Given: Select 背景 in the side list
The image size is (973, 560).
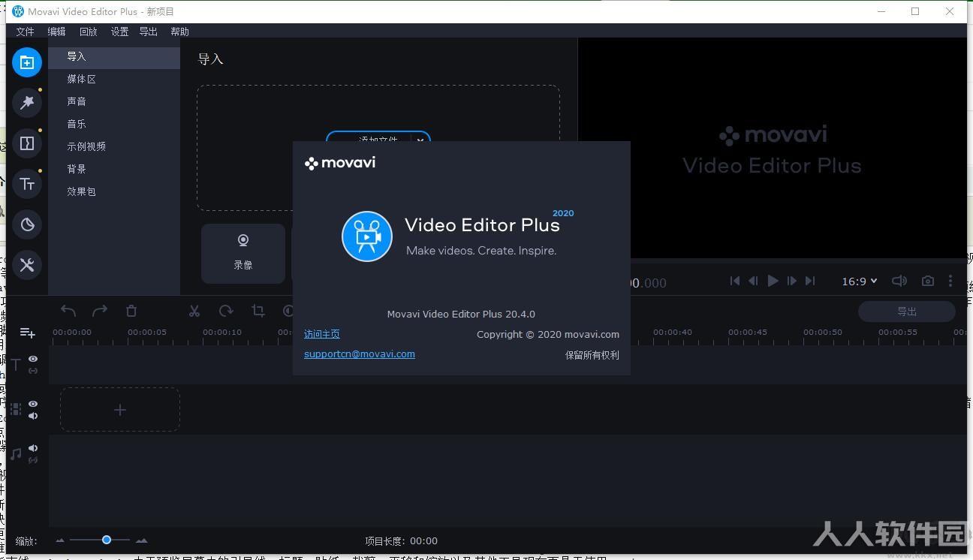Looking at the screenshot, I should 114,169.
